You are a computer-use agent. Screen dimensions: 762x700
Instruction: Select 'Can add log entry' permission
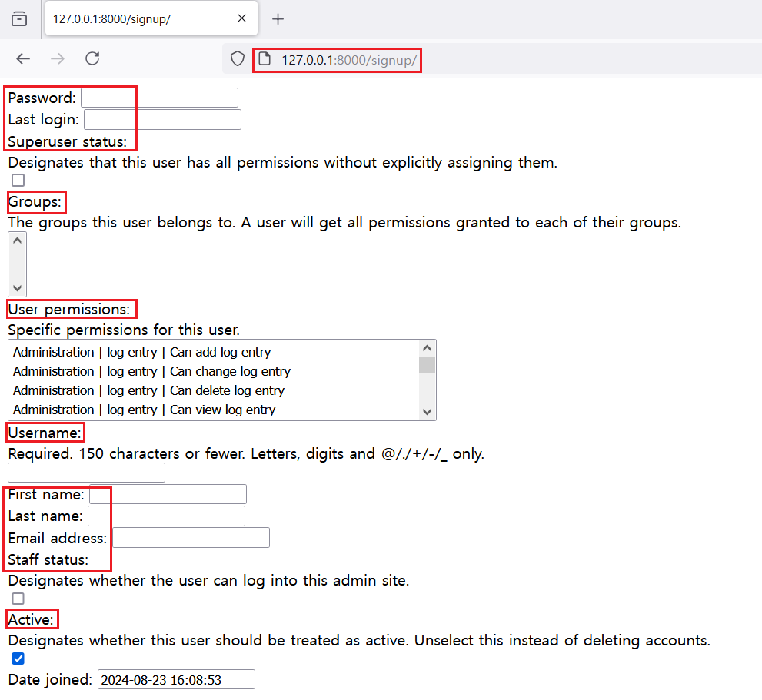coord(142,353)
